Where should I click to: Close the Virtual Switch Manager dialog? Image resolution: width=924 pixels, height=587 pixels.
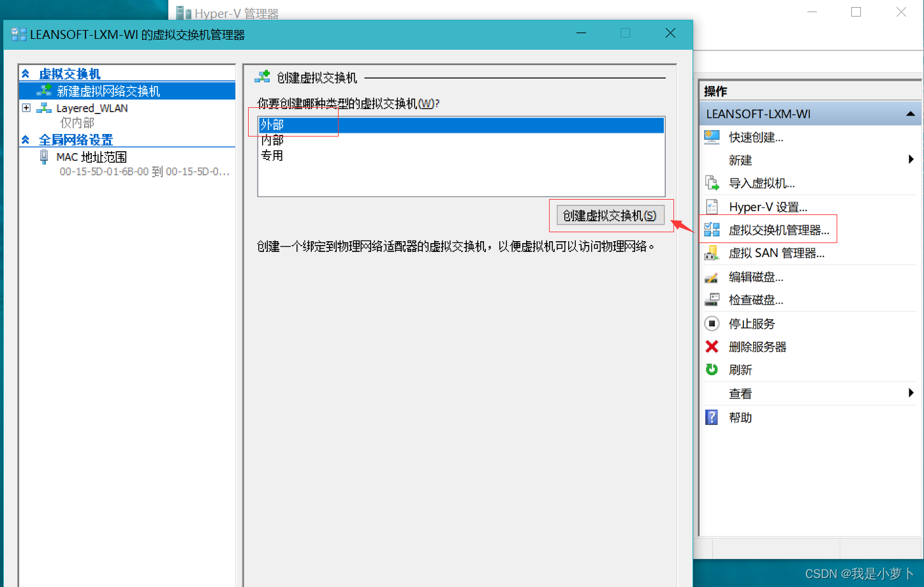coord(670,33)
